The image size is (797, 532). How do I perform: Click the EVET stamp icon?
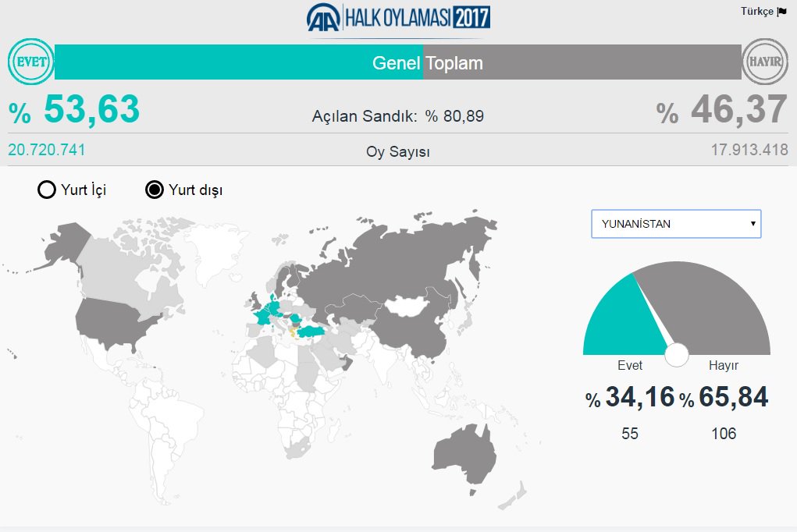(31, 62)
